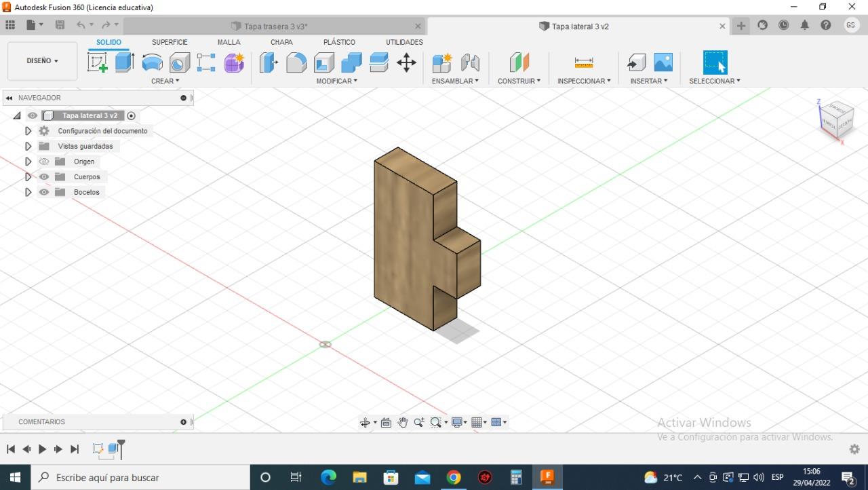868x490 pixels.
Task: Open the notifications bell
Action: 804,25
